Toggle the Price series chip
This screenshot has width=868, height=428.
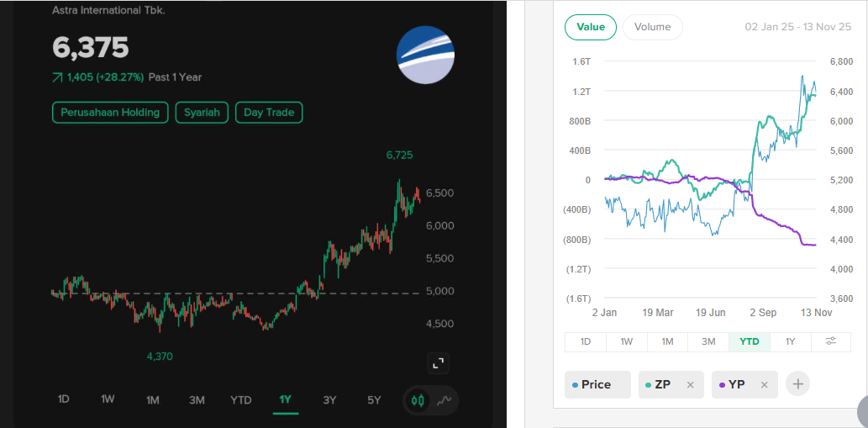coord(596,384)
